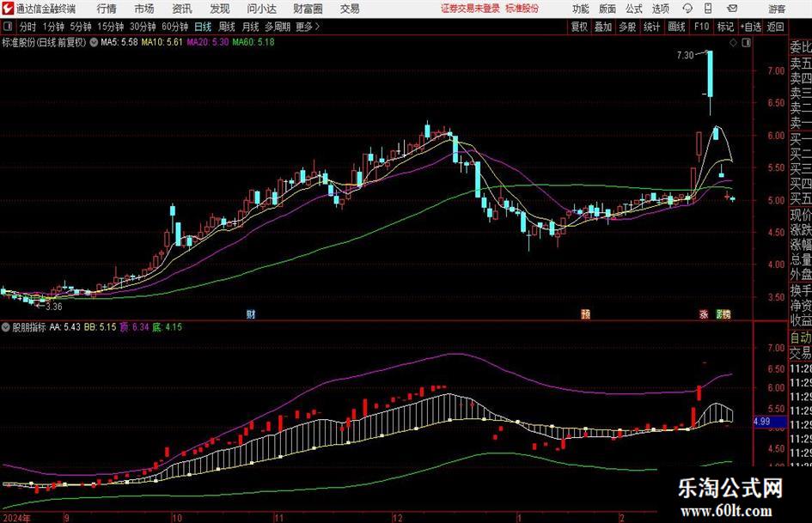812x523 pixels.
Task: Open the 资讯 menu
Action: 182,9
